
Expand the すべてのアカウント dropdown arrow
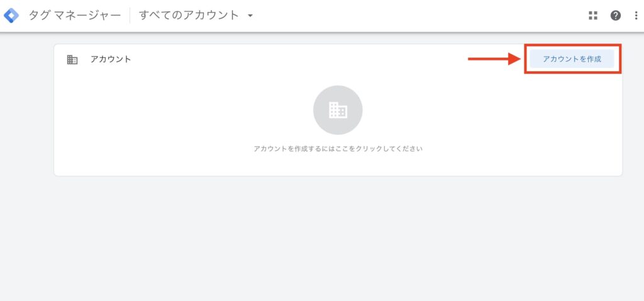coord(250,16)
